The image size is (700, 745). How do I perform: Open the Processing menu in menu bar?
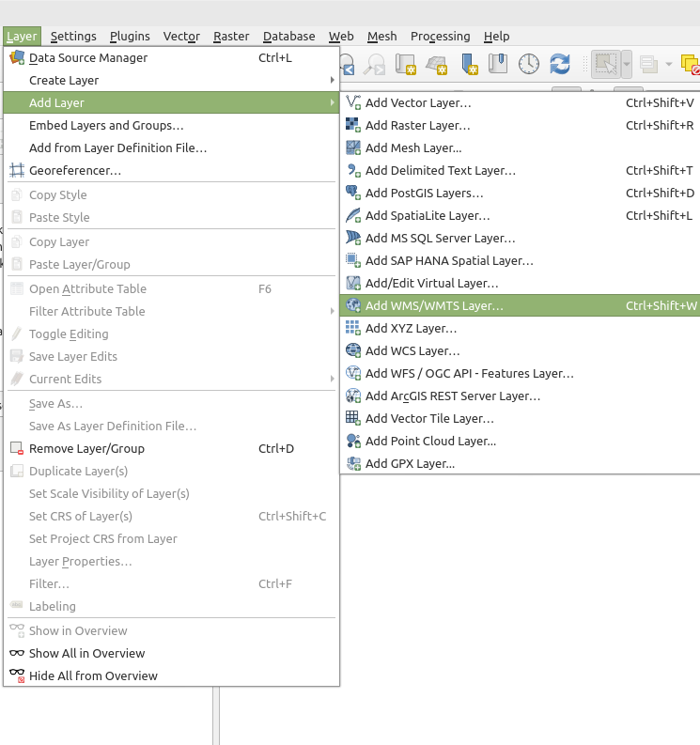[440, 36]
